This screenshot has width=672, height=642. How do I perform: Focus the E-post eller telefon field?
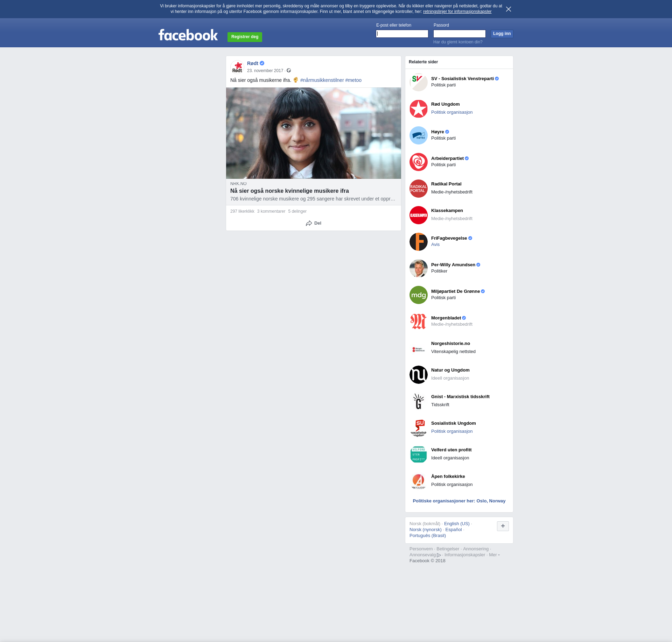point(402,34)
